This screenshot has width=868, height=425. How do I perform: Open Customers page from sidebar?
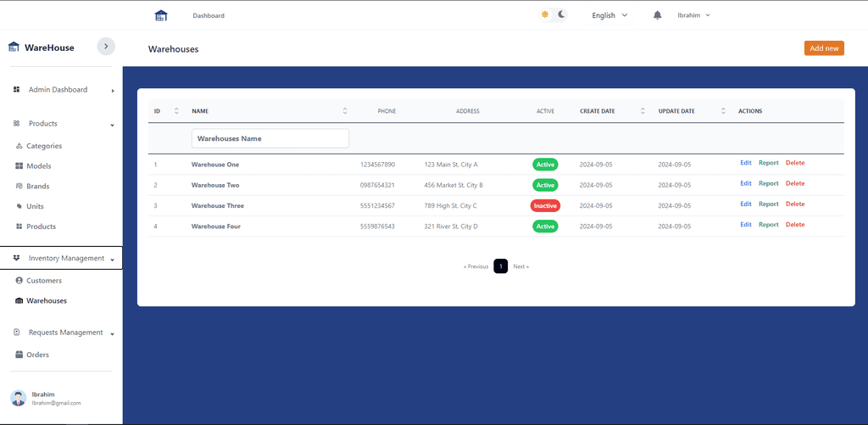(x=44, y=281)
